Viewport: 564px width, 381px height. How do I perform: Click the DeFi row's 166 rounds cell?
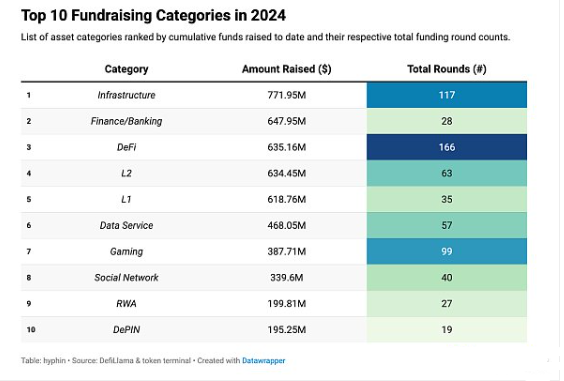(x=447, y=147)
